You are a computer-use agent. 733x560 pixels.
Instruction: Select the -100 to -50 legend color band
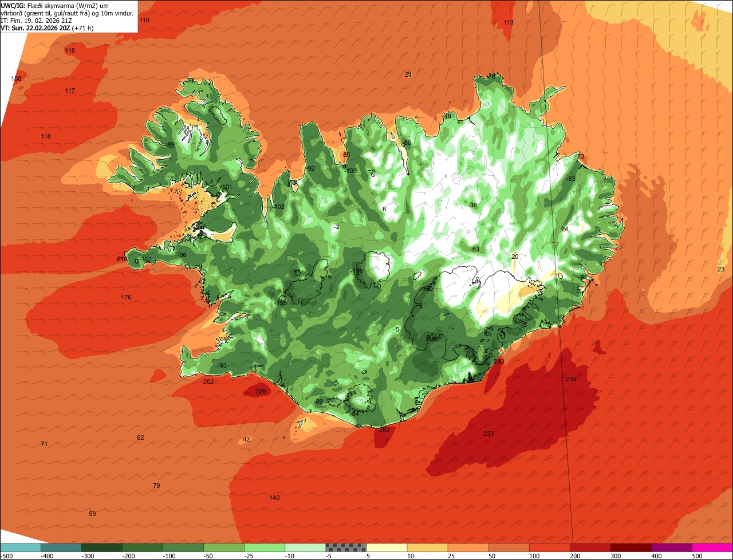click(183, 547)
